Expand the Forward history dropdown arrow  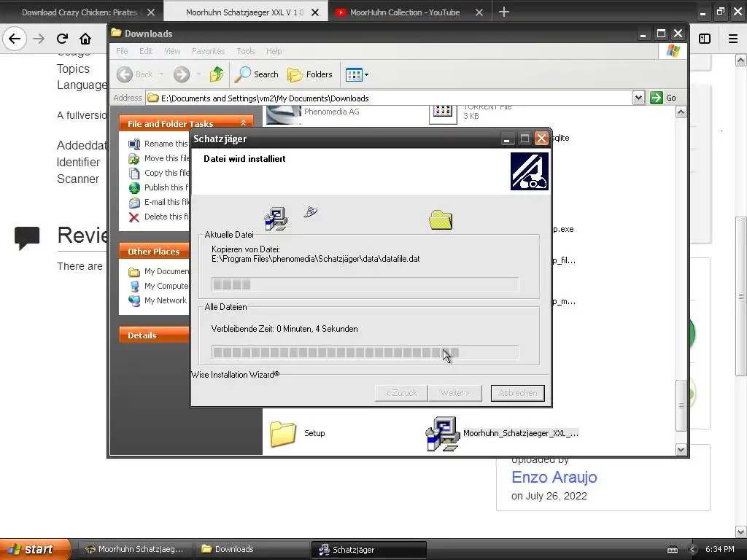198,74
